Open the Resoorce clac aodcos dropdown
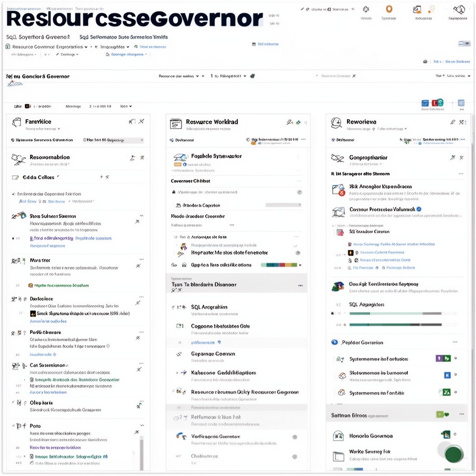Screen dimensions: 476x476 click(179, 76)
